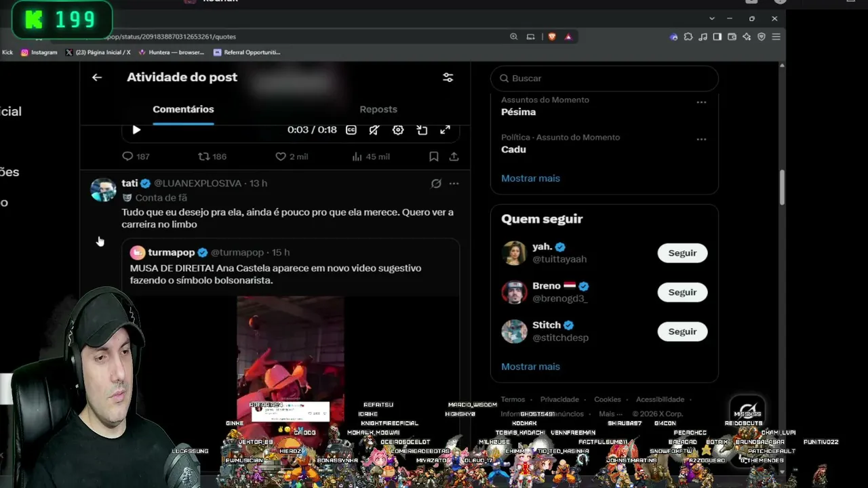Open the quoted post video thumbnail
868x488 pixels.
(290, 359)
